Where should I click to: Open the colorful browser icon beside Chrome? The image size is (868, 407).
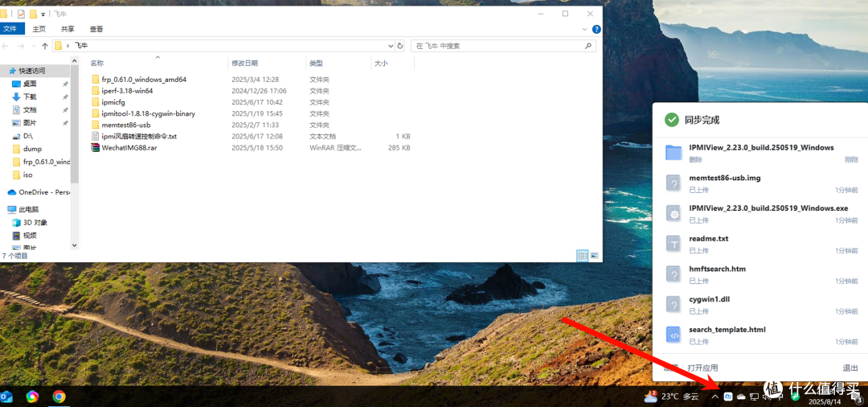tap(33, 397)
